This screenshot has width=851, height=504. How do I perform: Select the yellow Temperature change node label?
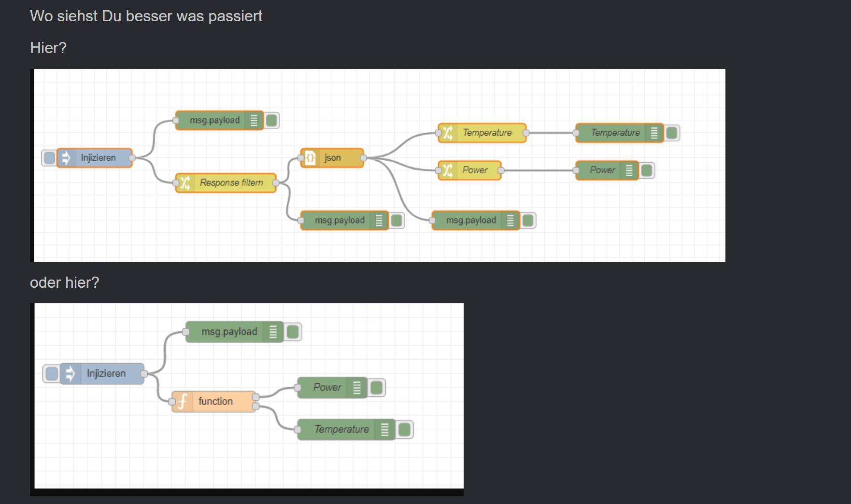tap(487, 133)
